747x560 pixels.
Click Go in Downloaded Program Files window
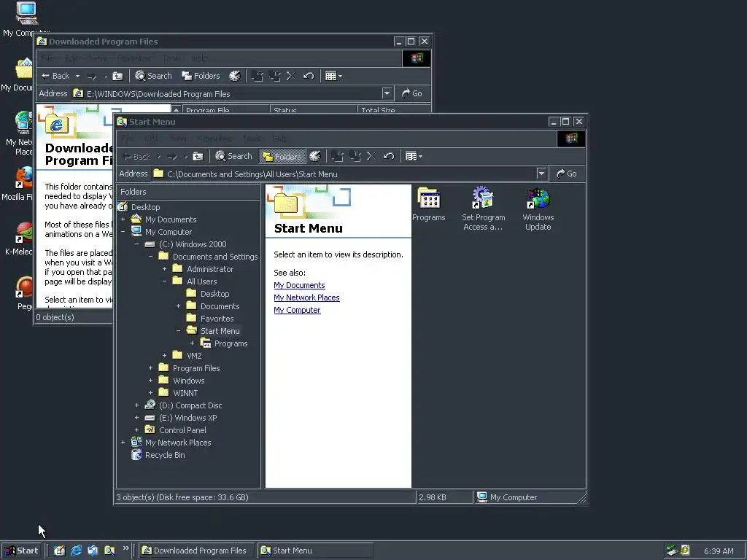click(x=412, y=93)
